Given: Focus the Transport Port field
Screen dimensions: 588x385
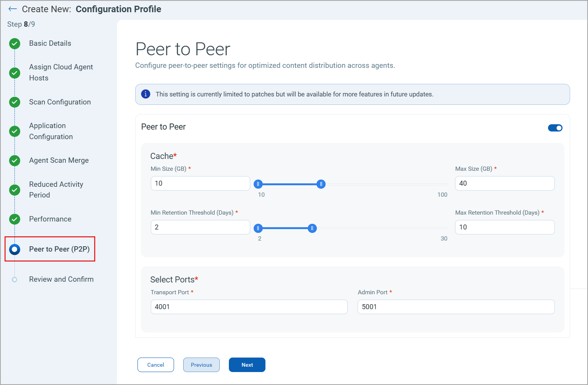Looking at the screenshot, I should [x=249, y=307].
